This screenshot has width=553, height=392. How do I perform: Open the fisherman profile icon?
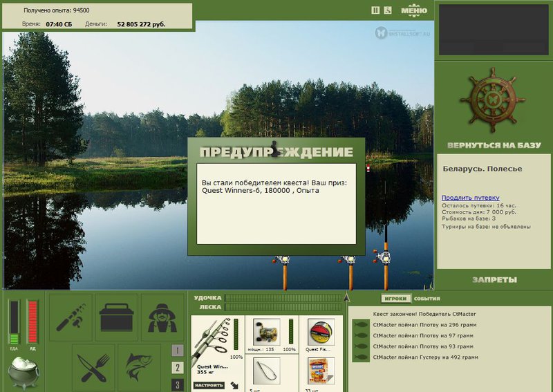point(162,317)
